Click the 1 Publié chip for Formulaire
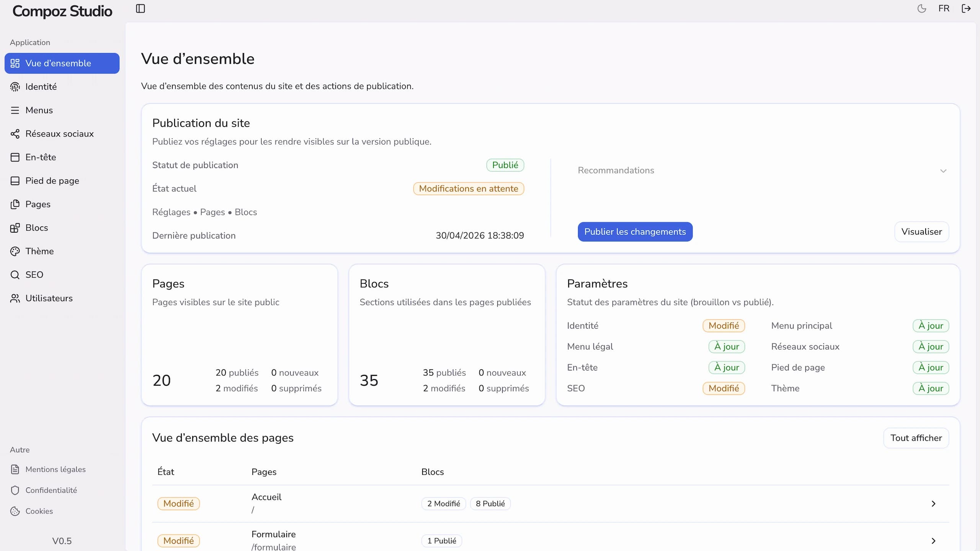This screenshot has width=980, height=551. click(442, 541)
